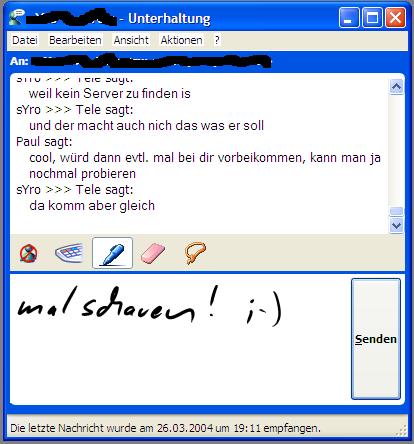Select the blue pen handwriting tool
This screenshot has width=414, height=444.
(112, 253)
